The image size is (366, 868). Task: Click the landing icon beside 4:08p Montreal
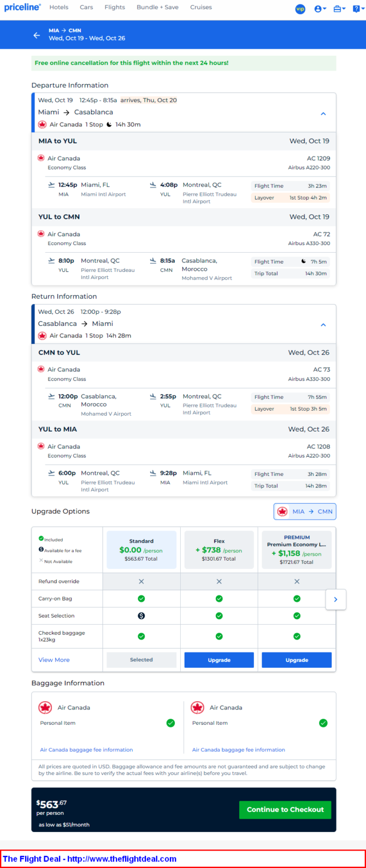coord(153,185)
